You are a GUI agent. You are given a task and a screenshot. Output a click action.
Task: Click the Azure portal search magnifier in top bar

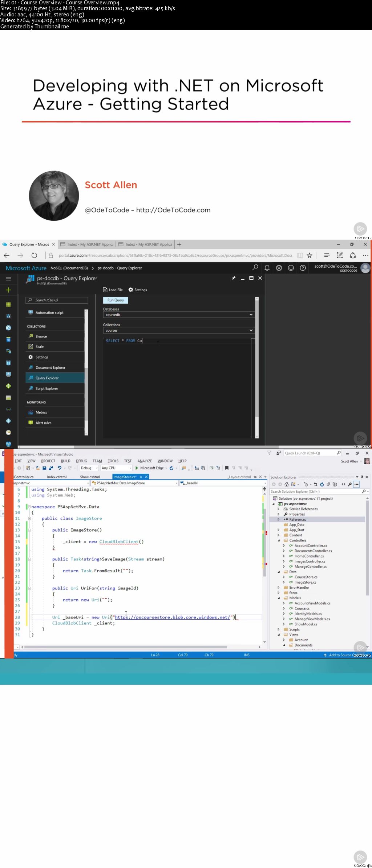[x=255, y=267]
